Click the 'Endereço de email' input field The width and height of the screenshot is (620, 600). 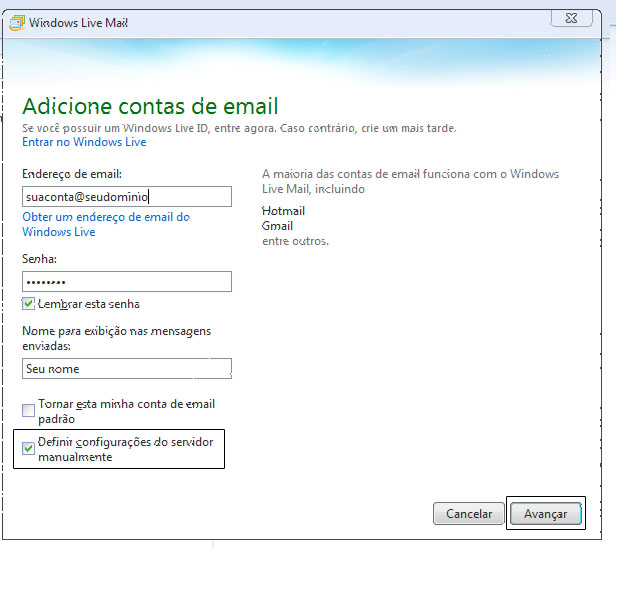126,197
